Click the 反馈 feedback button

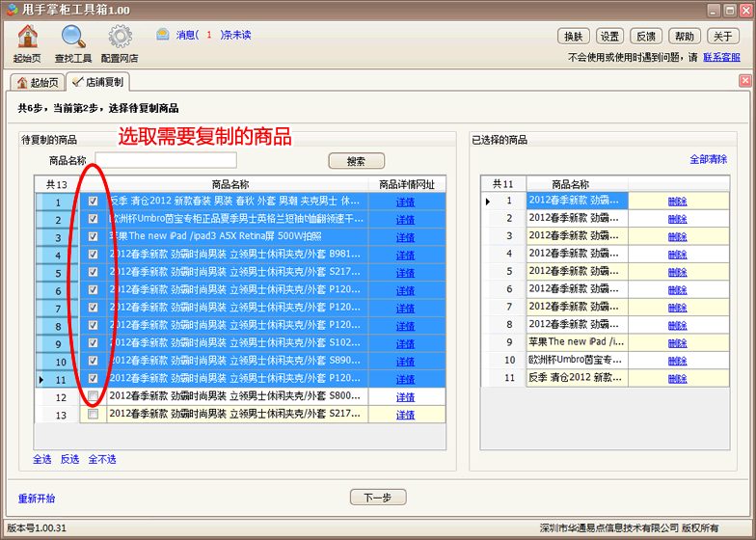[646, 37]
